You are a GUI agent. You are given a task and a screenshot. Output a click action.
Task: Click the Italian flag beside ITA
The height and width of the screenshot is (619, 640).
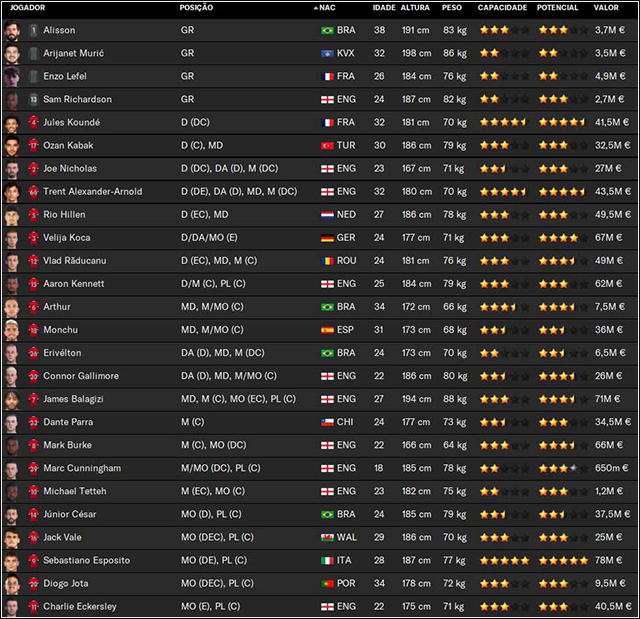pos(327,561)
